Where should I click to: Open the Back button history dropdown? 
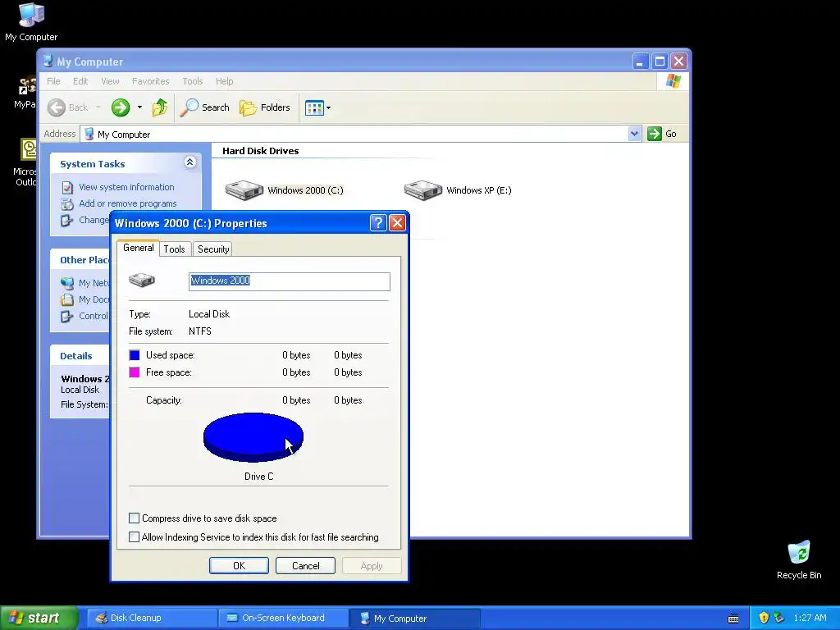pyautogui.click(x=98, y=107)
